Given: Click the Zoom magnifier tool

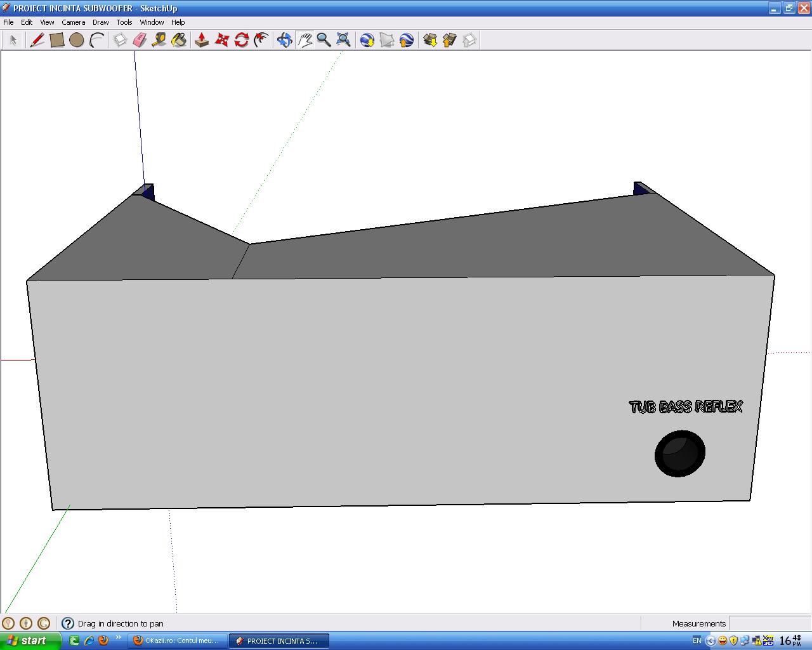Looking at the screenshot, I should click(x=324, y=40).
